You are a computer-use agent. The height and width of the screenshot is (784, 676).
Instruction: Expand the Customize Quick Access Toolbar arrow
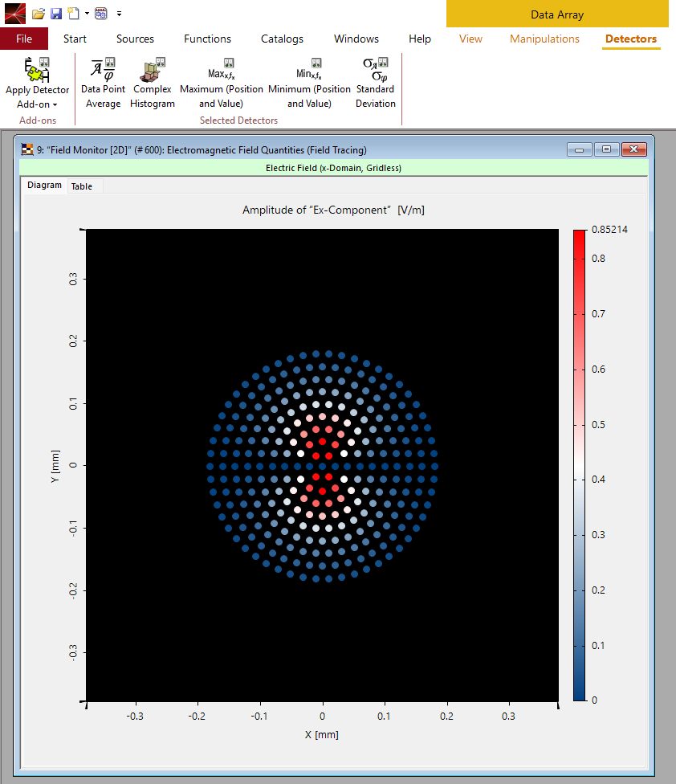[119, 14]
